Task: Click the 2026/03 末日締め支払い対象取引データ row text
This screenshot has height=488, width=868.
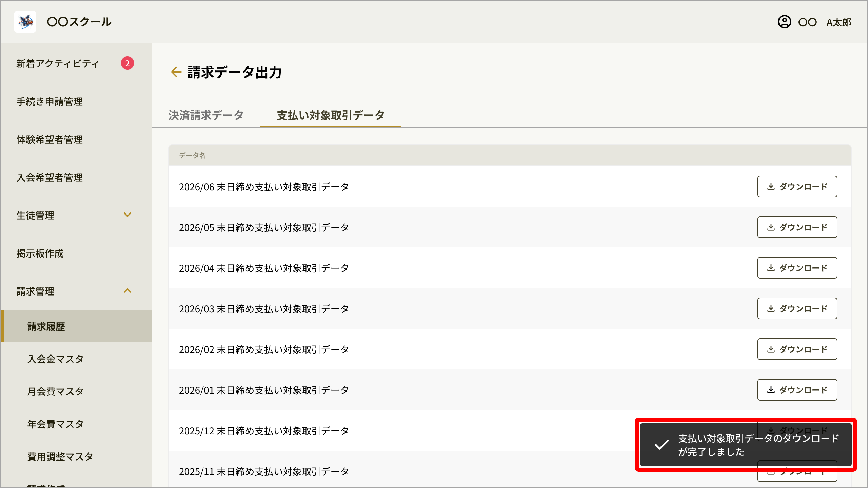Action: [264, 309]
